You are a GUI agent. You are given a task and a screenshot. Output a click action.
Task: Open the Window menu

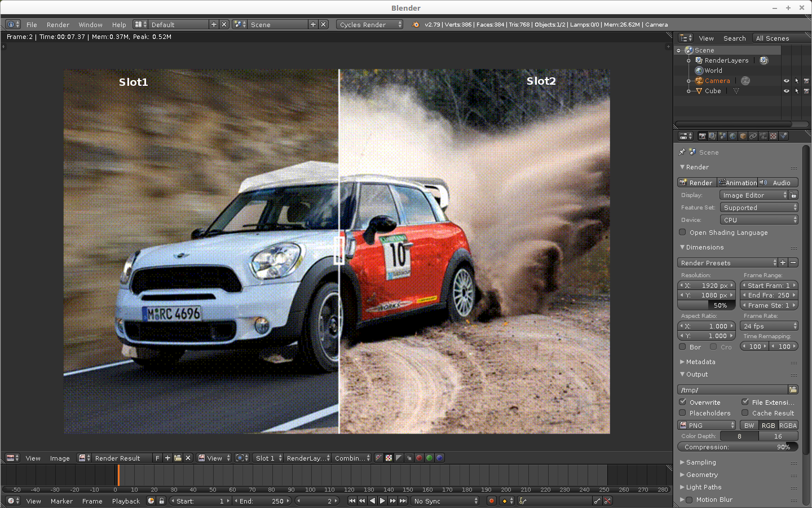[90, 25]
